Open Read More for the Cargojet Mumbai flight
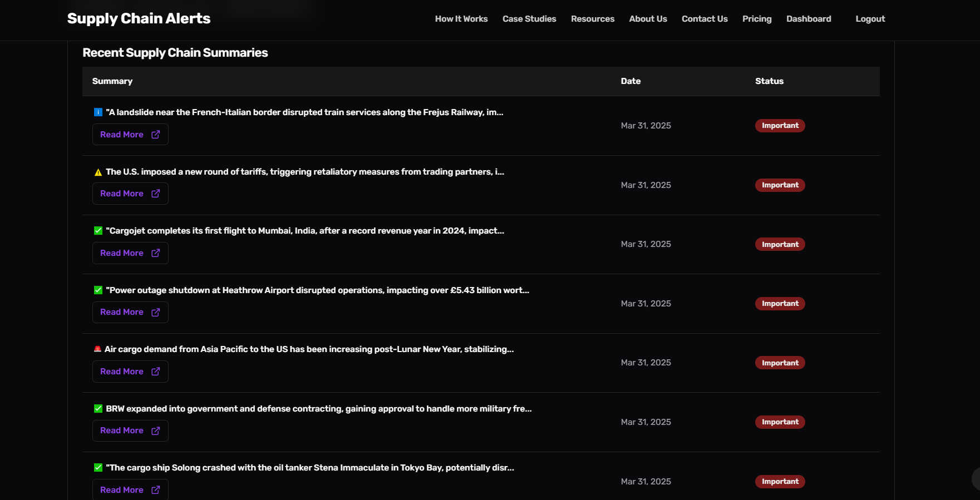The image size is (980, 500). 130,253
